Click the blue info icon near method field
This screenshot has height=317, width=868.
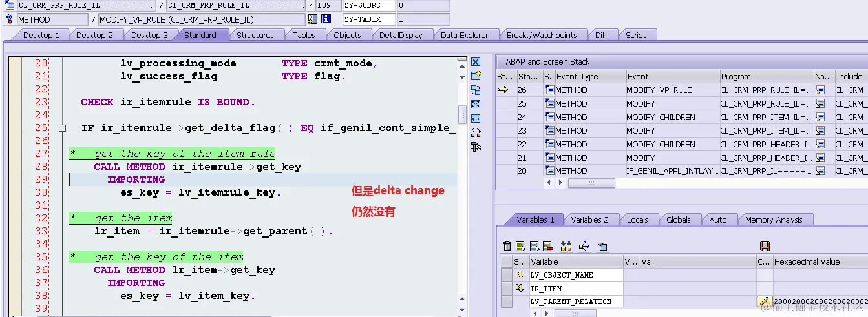point(326,19)
